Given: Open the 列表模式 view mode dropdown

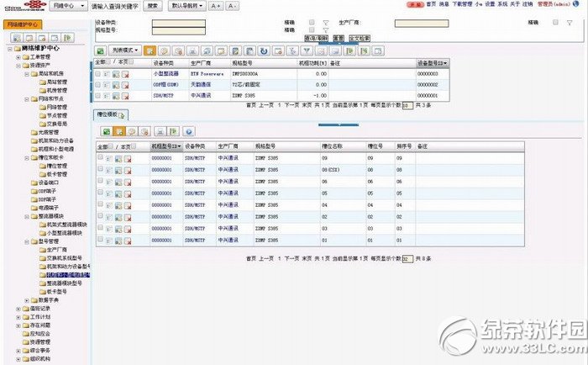Looking at the screenshot, I should click(125, 50).
